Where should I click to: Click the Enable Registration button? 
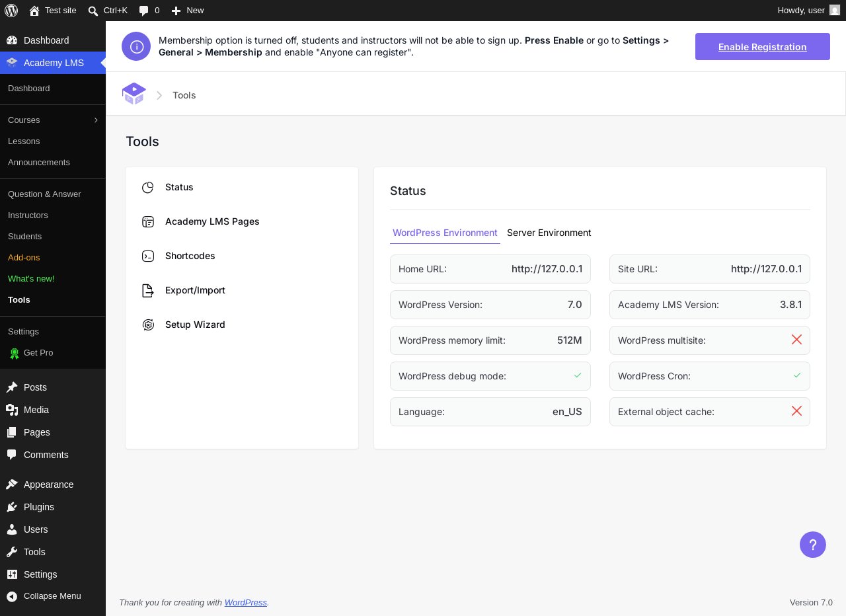763,47
